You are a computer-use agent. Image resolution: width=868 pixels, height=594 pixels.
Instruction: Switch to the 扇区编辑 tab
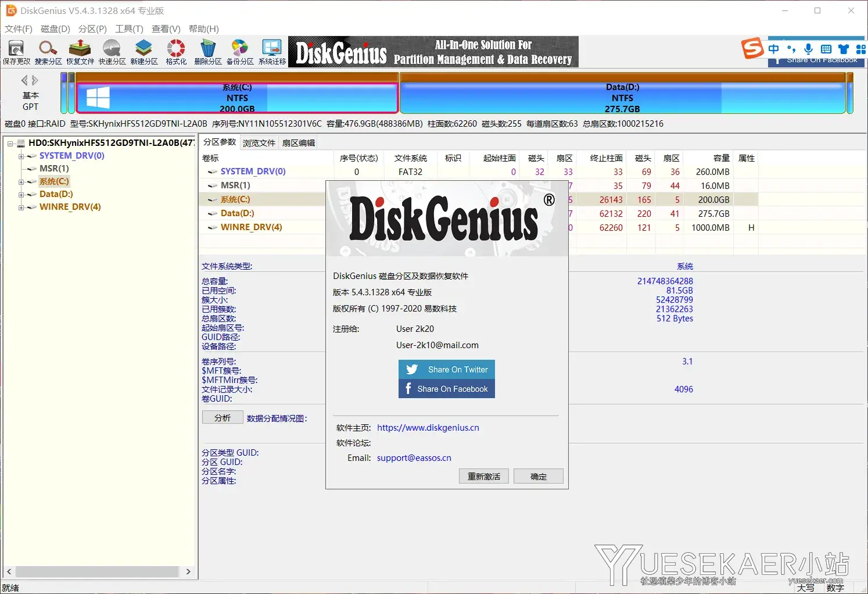click(x=299, y=143)
